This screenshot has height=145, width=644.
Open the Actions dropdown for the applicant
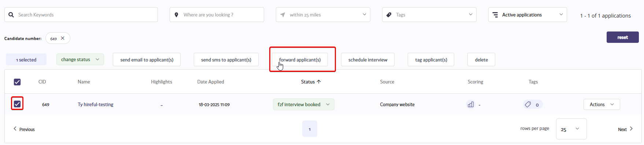click(x=602, y=104)
